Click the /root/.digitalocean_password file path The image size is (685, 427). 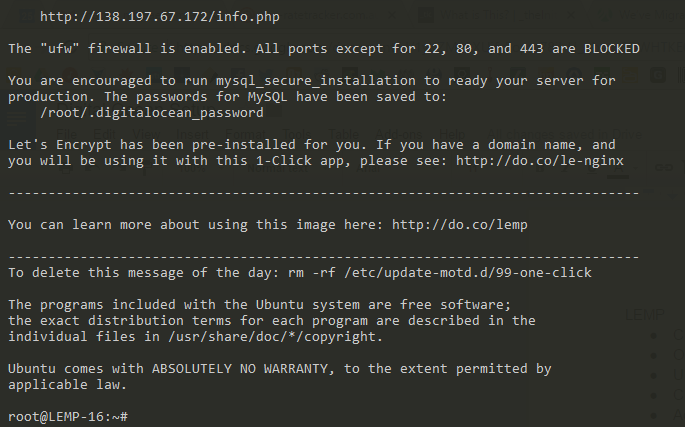[x=152, y=113]
